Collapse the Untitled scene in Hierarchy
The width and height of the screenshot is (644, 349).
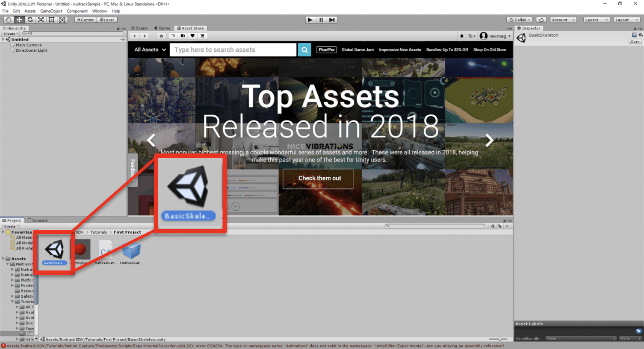point(3,40)
